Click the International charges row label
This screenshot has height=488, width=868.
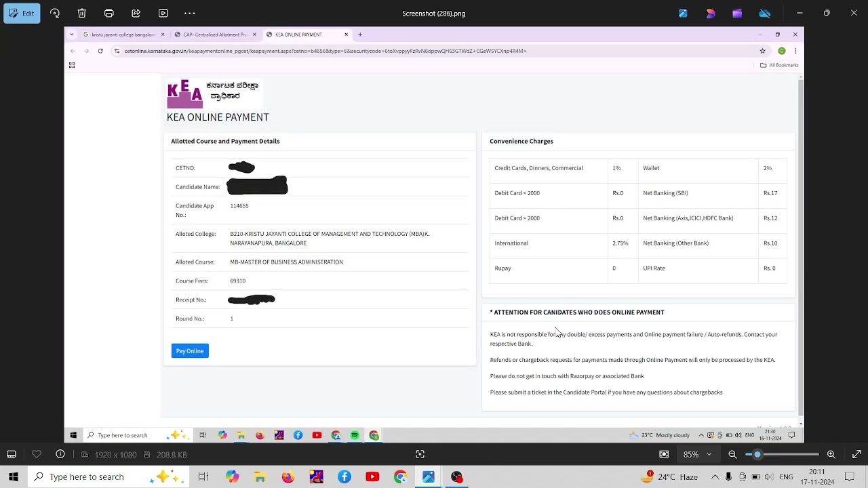[x=511, y=243]
